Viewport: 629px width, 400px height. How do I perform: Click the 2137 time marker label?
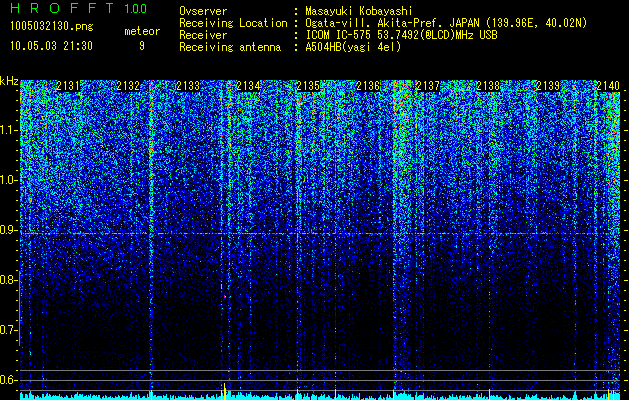coord(428,86)
